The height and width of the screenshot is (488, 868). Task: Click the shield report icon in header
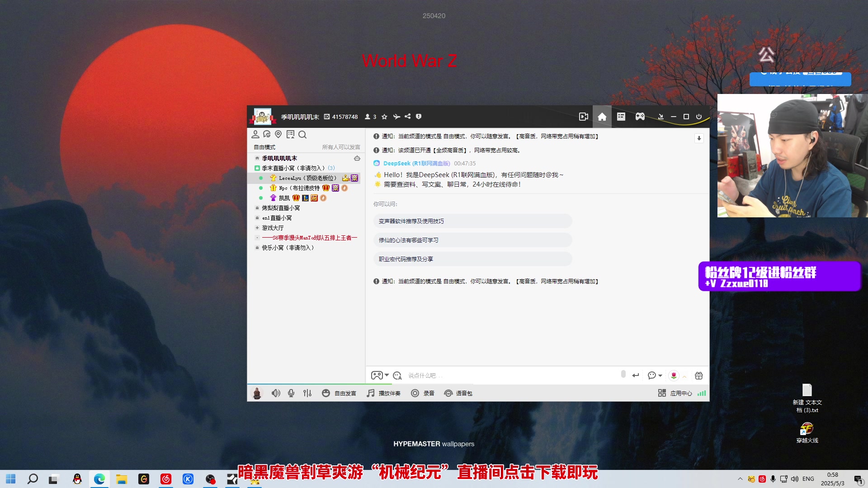(419, 117)
